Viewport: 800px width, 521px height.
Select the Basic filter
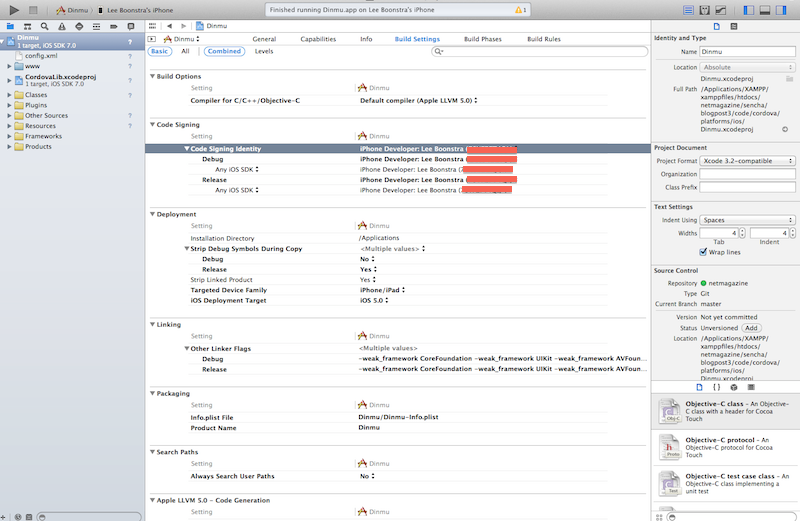pyautogui.click(x=160, y=51)
